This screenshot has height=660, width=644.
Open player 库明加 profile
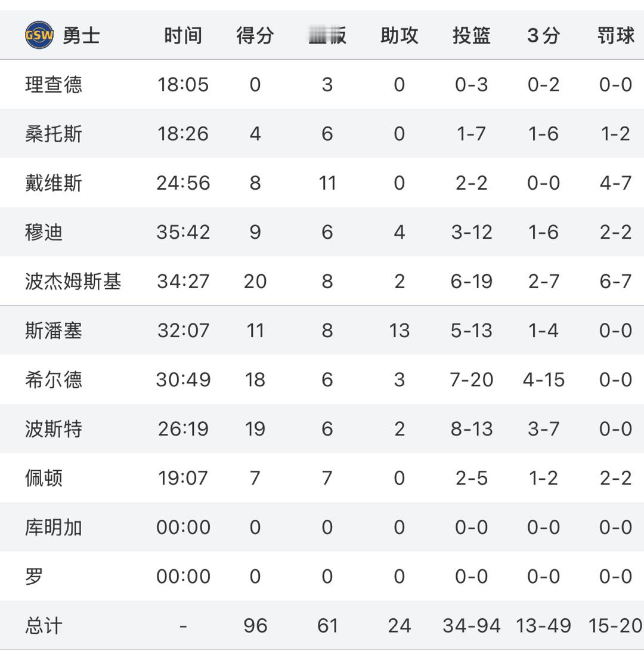coord(54,528)
